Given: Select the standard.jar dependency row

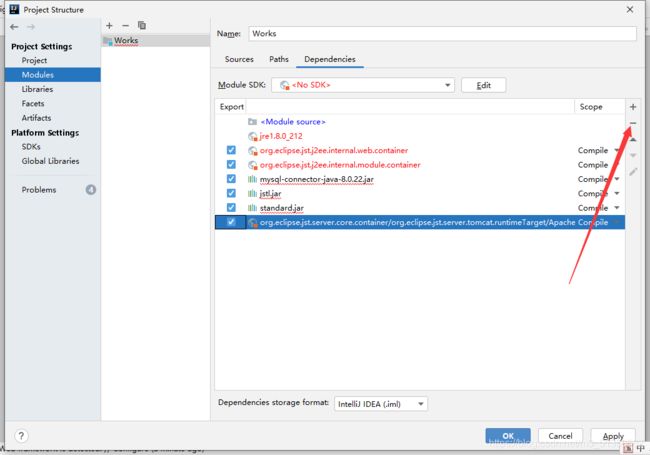Looking at the screenshot, I should tap(420, 208).
